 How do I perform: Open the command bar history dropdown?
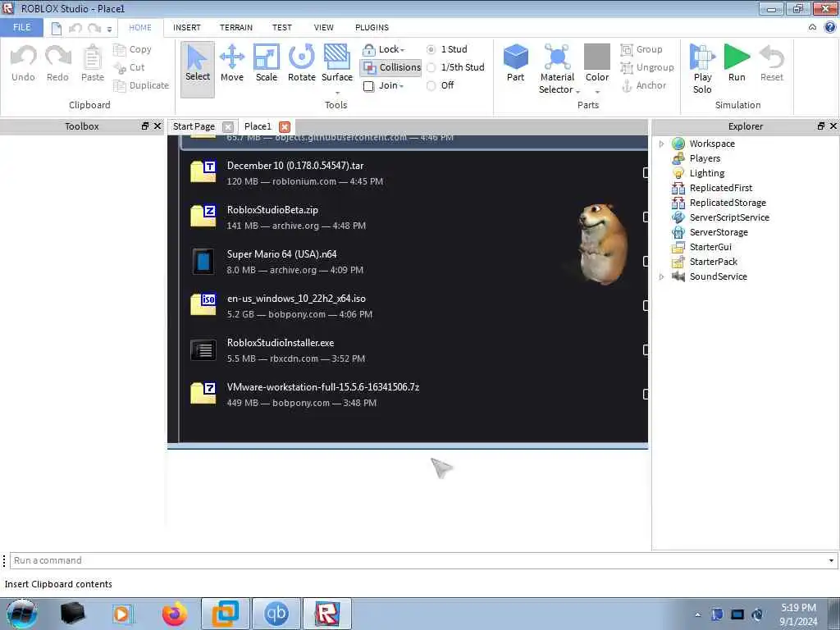pyautogui.click(x=831, y=561)
